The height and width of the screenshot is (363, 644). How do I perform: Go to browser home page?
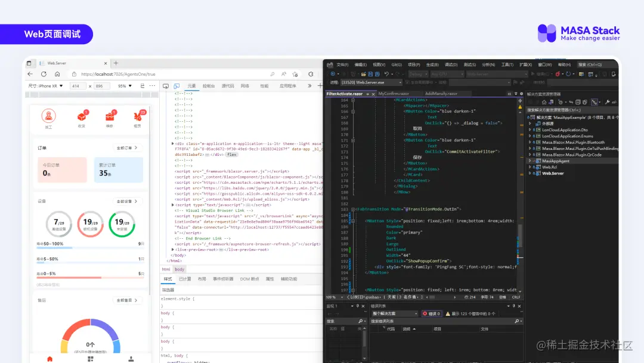[x=57, y=74]
